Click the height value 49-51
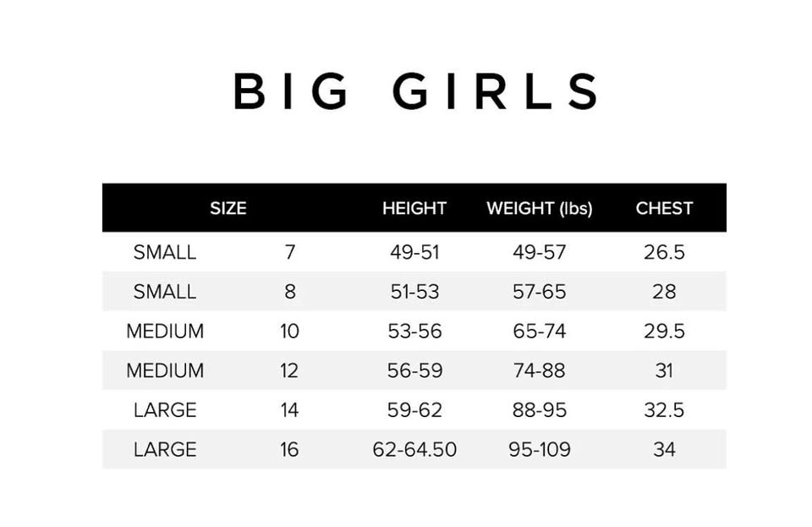The height and width of the screenshot is (527, 812). point(414,252)
